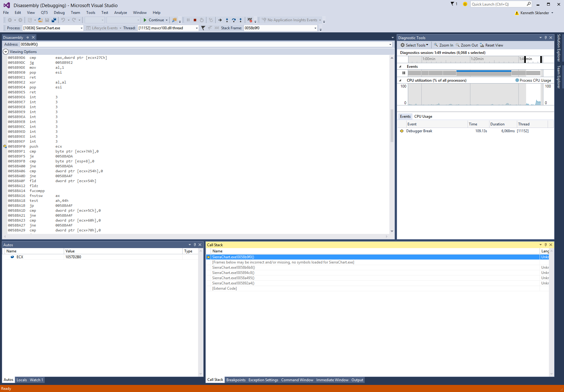
Task: Click the Break All pause icon
Action: click(x=188, y=20)
